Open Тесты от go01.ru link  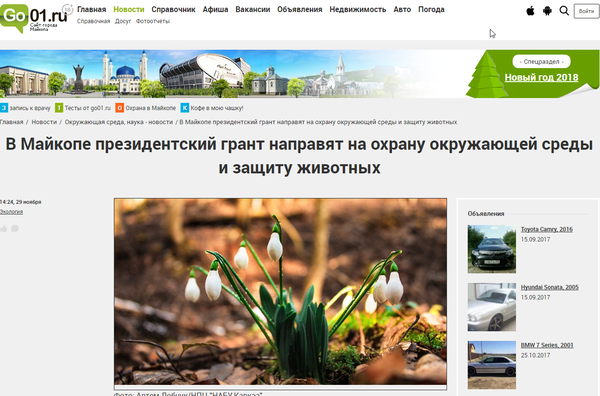(88, 108)
